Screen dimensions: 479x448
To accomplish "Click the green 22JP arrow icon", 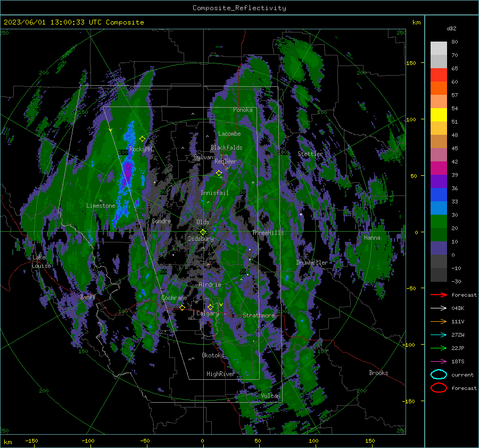I will click(x=439, y=348).
